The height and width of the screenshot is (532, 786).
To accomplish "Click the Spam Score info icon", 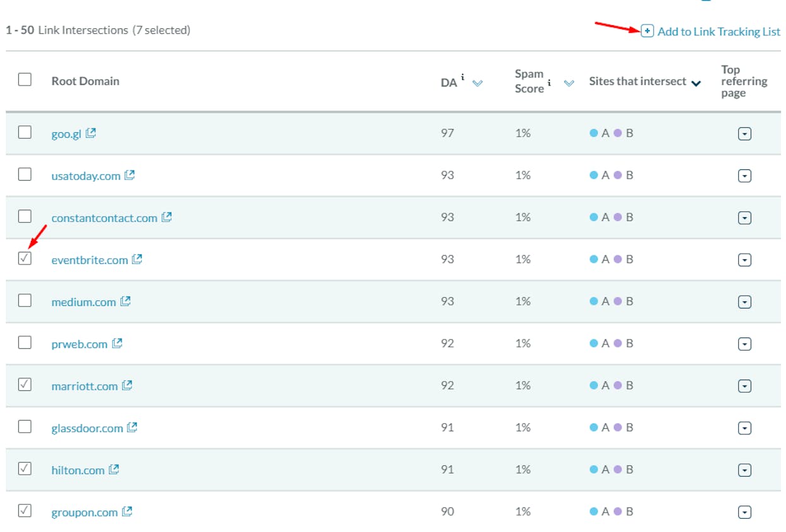I will coord(550,82).
